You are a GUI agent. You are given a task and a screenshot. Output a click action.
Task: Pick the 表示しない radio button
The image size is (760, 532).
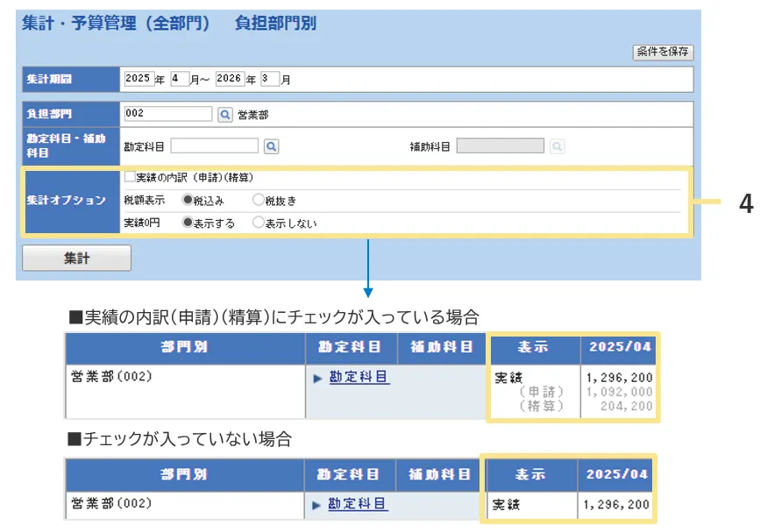[259, 223]
